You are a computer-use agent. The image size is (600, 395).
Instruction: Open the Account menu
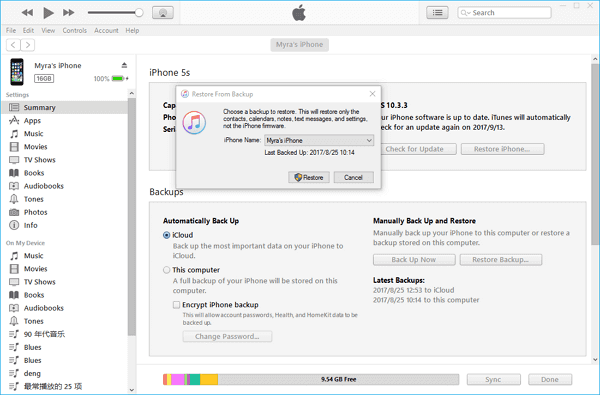106,30
